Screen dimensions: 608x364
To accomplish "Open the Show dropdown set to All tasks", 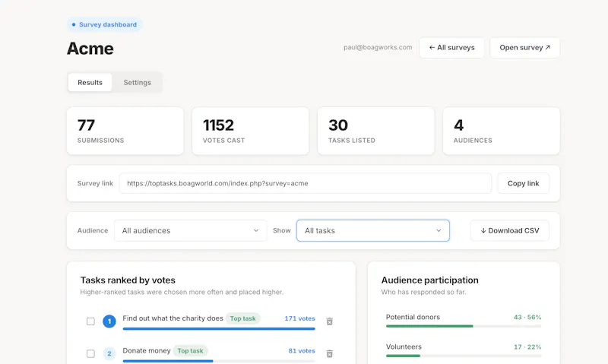I will pyautogui.click(x=373, y=231).
